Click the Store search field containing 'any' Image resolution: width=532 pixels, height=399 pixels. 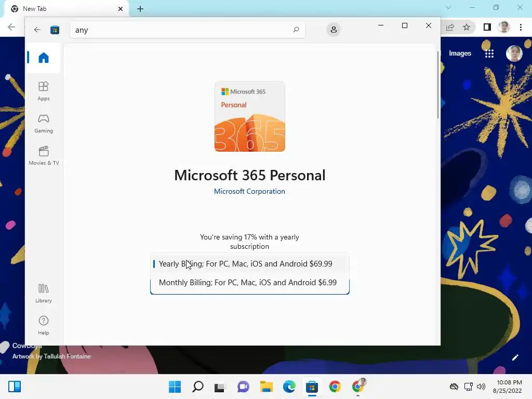(x=188, y=30)
